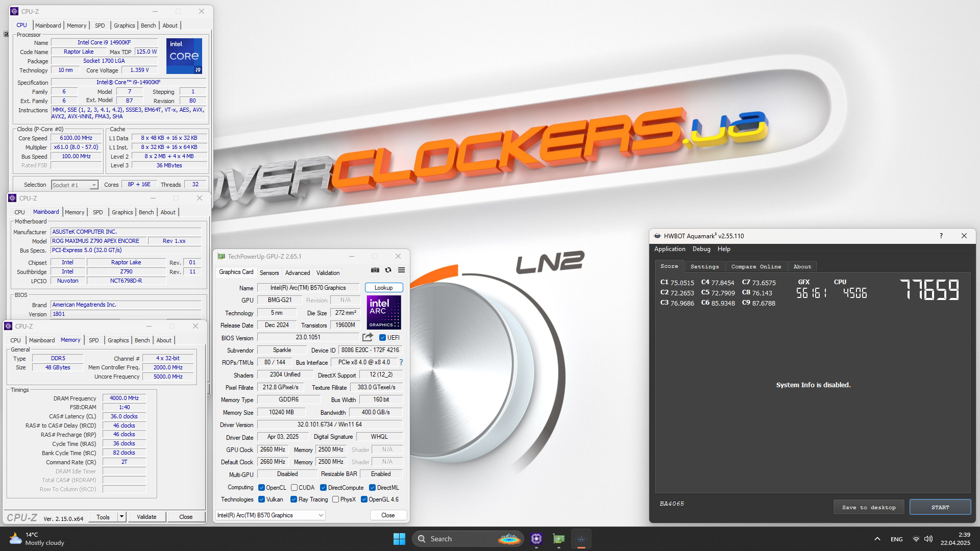The image size is (980, 551).
Task: Open the volume speaker tray icon
Action: 928,539
